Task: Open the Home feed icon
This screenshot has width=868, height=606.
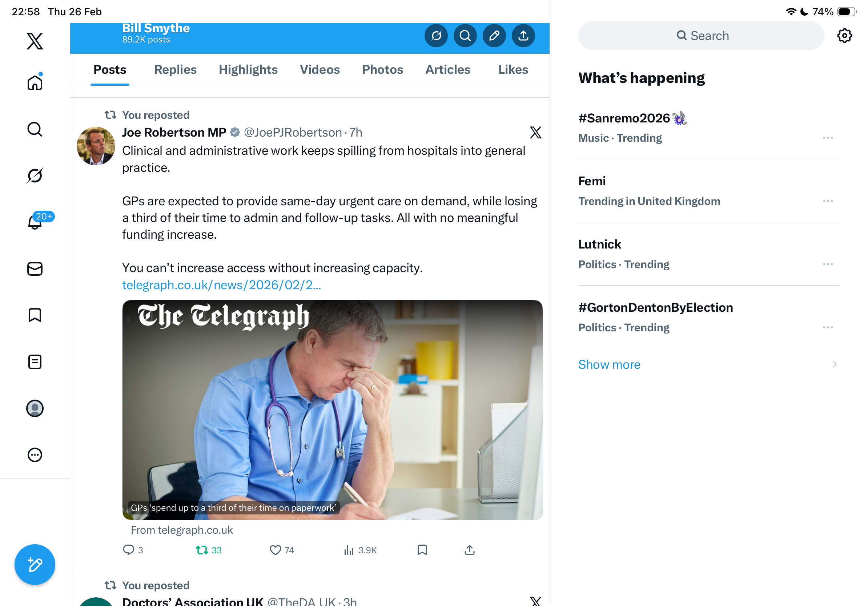Action: tap(35, 82)
